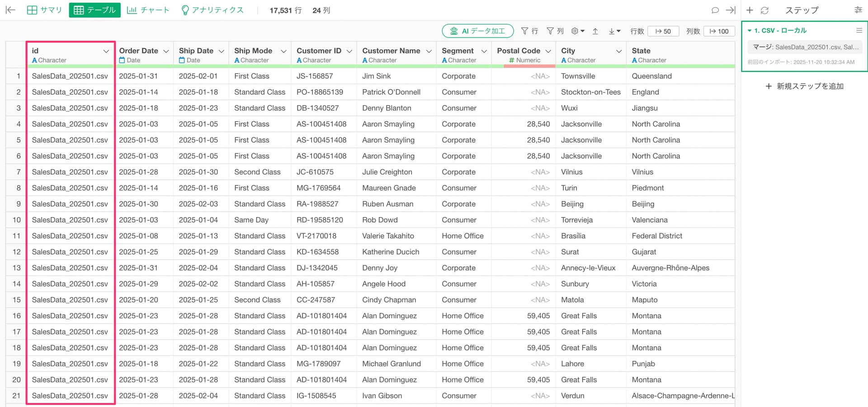Open the download arrow dropdown
Viewport: 868px width, 407px height.
pyautogui.click(x=614, y=31)
